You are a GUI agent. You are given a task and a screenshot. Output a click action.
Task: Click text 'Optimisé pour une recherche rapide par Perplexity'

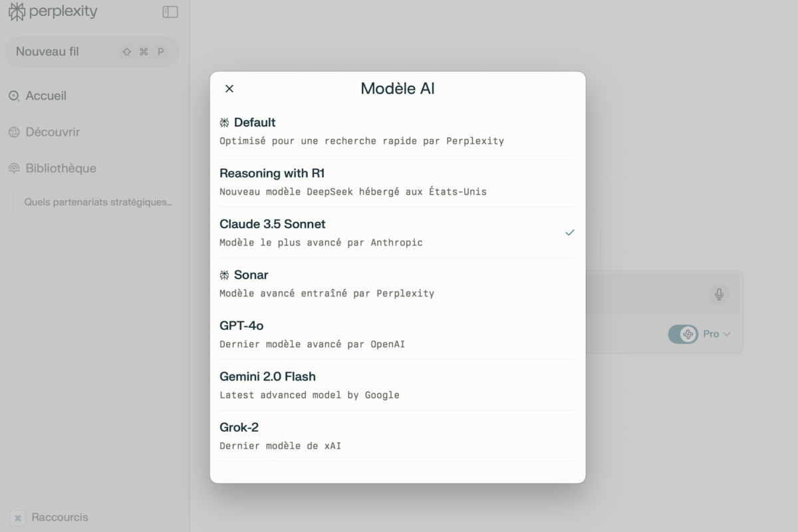362,141
